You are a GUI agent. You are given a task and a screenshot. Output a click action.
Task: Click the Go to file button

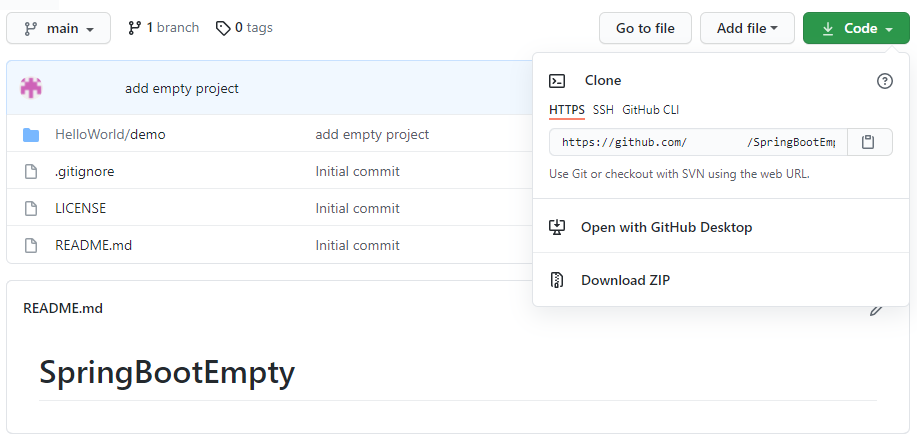[645, 28]
